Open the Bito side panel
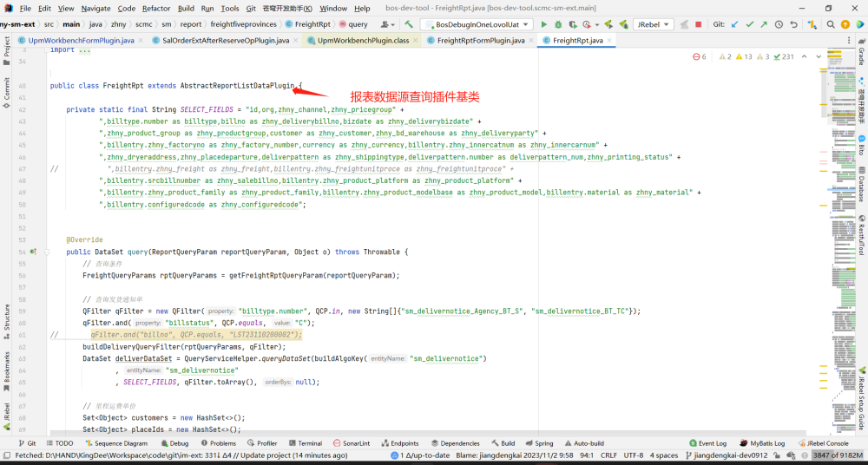Screen dimensions: 868x465 tap(861, 146)
